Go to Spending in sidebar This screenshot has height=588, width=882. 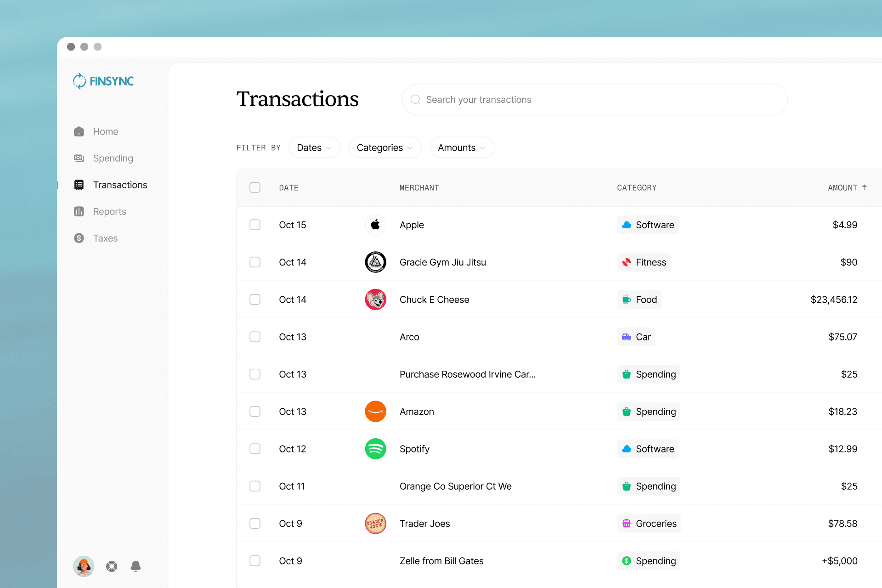click(113, 158)
